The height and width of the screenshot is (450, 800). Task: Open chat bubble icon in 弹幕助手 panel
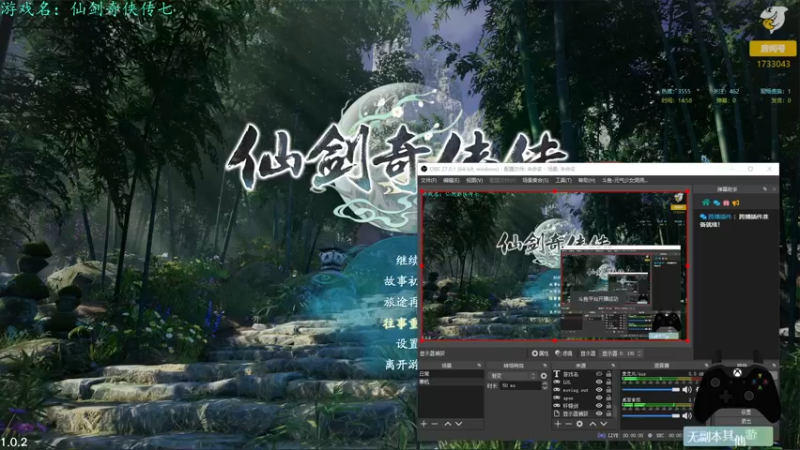716,203
